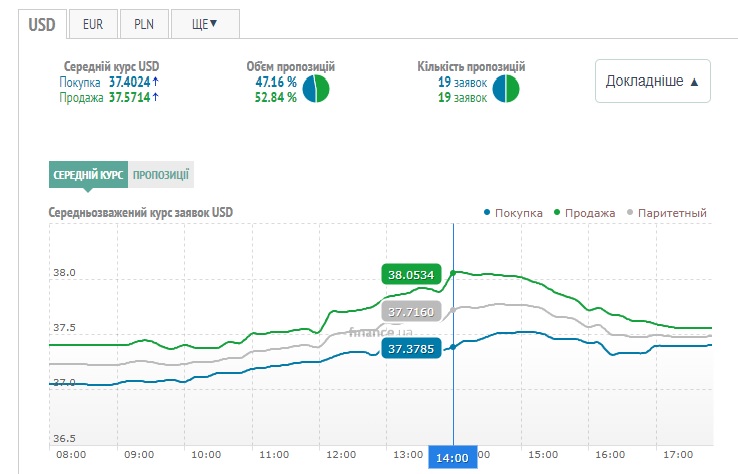Expand the Докладніше details button
This screenshot has width=738, height=474.
652,81
